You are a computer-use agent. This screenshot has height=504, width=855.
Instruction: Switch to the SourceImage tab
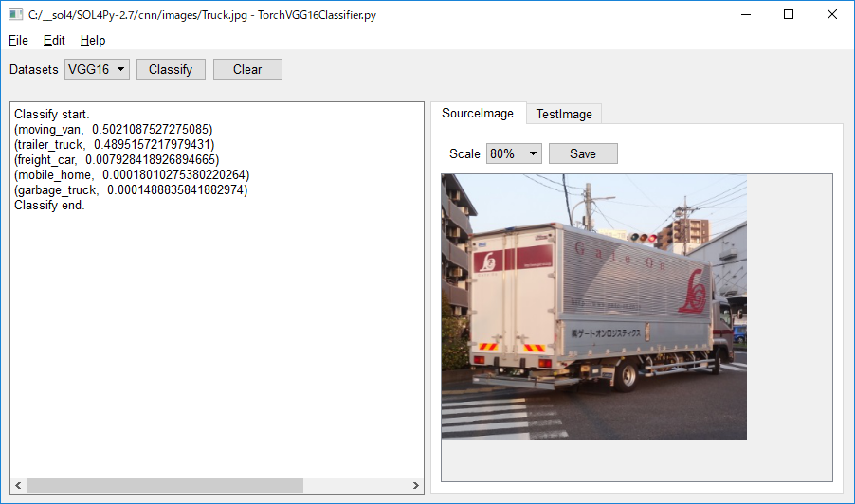click(478, 113)
